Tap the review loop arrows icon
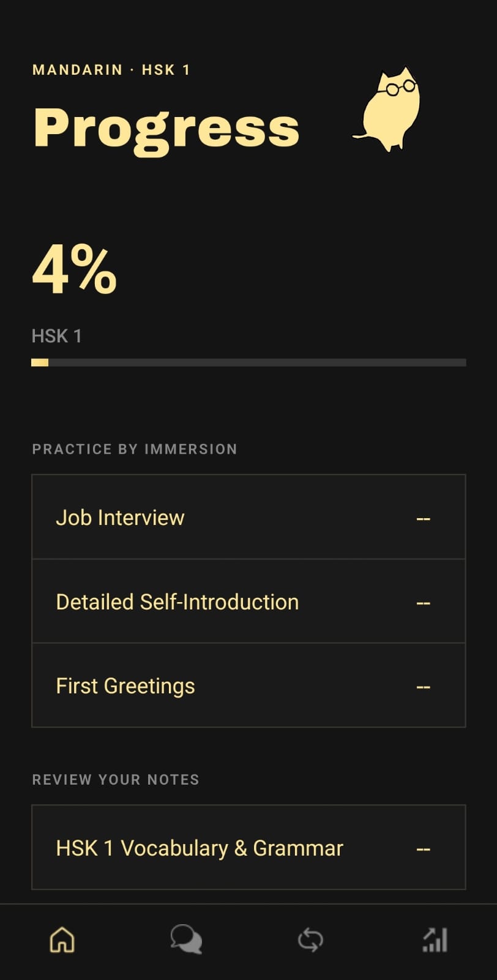 coord(310,940)
